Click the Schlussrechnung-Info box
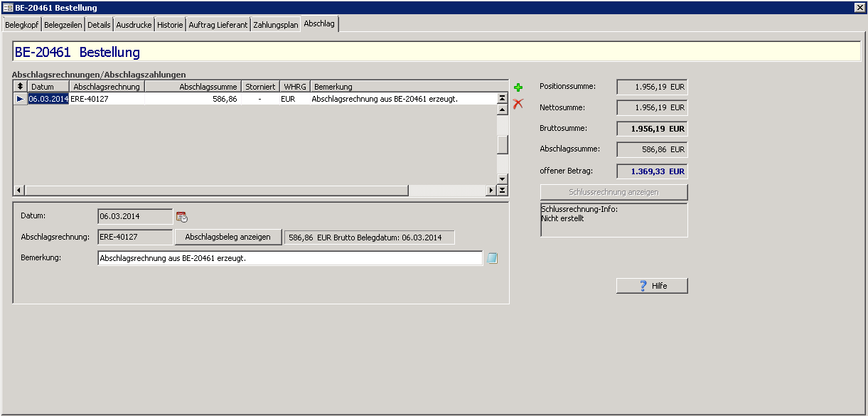Viewport: 868px width, 416px height. [x=614, y=220]
